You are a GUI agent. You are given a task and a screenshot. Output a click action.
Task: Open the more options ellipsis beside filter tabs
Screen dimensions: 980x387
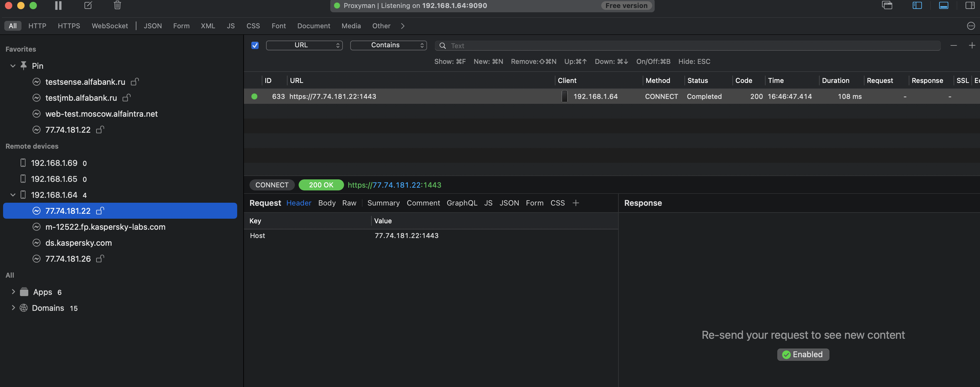[970, 25]
